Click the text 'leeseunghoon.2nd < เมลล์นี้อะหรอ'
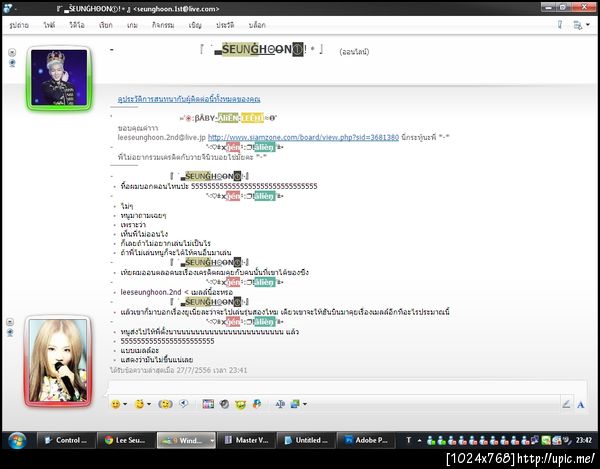This screenshot has width=600, height=469. click(x=176, y=292)
